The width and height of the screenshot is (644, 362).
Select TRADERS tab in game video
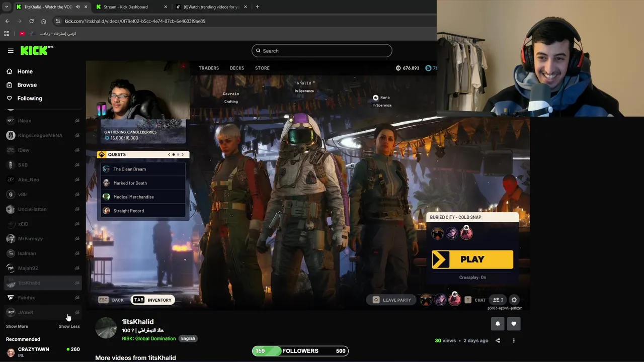click(209, 68)
